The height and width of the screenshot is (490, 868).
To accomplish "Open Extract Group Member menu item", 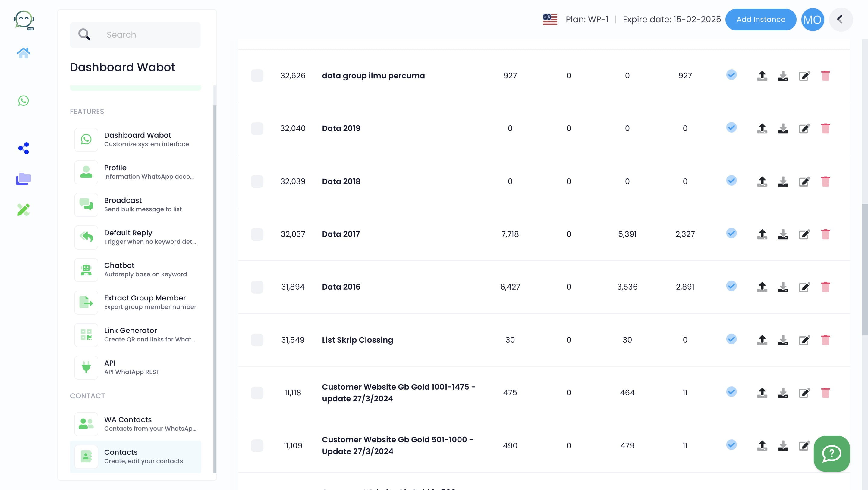I will click(135, 303).
